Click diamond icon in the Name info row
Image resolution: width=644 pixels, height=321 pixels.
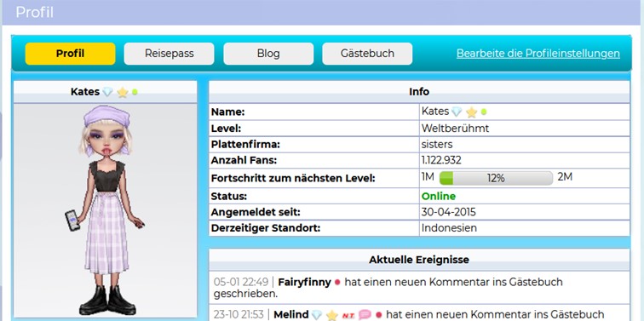pos(457,112)
